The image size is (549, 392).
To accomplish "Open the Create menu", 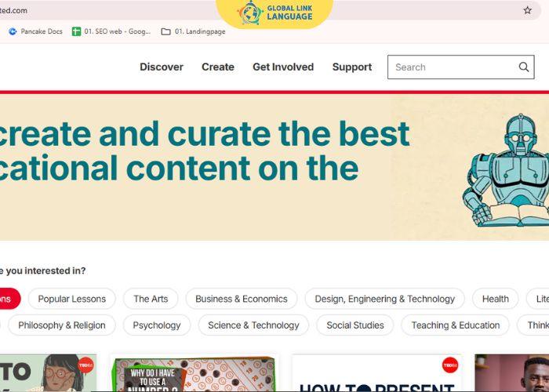I will [x=217, y=67].
